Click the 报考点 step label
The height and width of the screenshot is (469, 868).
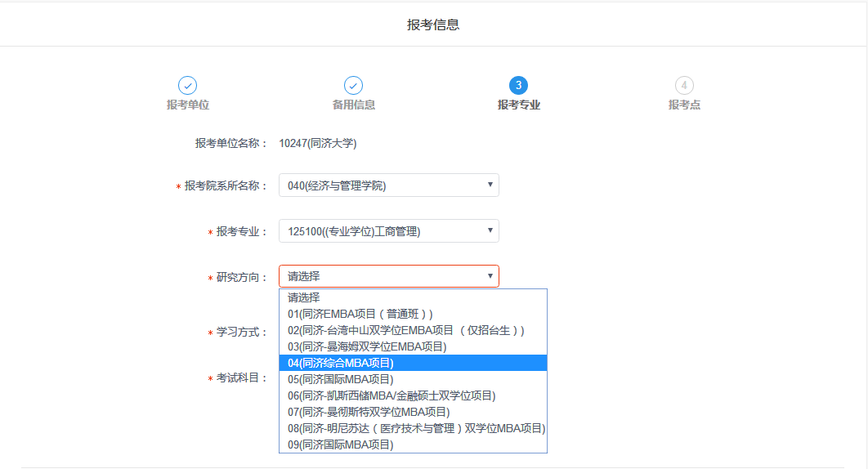[x=684, y=105]
